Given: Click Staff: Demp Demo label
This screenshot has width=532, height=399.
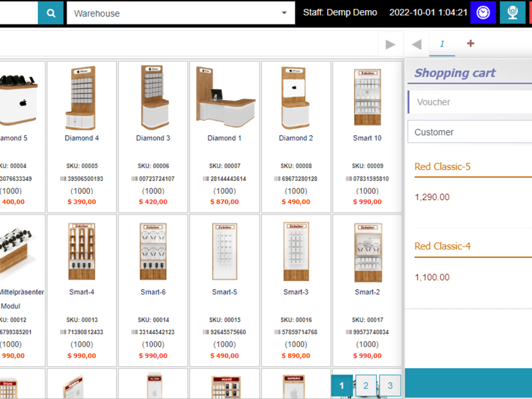Looking at the screenshot, I should click(x=340, y=13).
